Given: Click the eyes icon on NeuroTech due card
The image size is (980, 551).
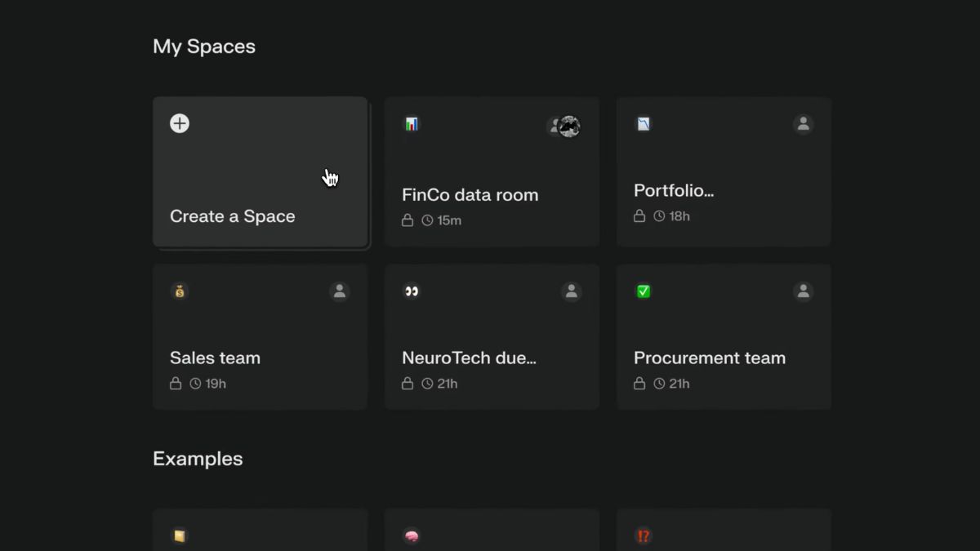Looking at the screenshot, I should (412, 291).
